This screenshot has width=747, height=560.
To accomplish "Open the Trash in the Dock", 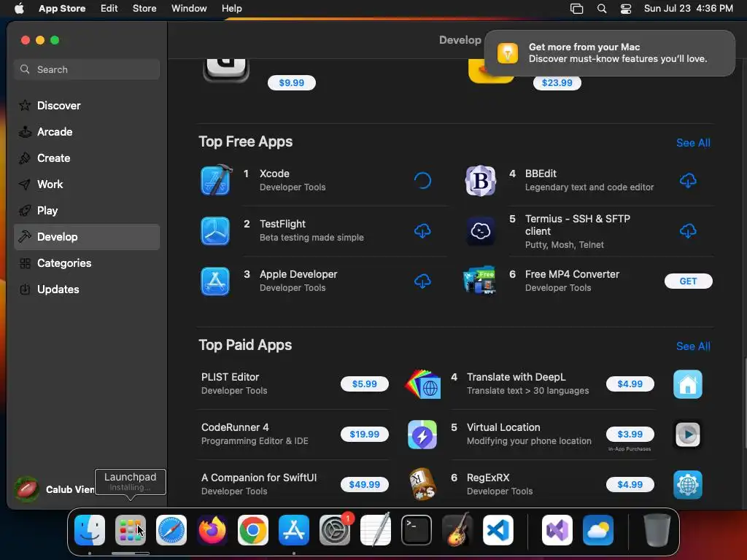I will click(x=657, y=530).
